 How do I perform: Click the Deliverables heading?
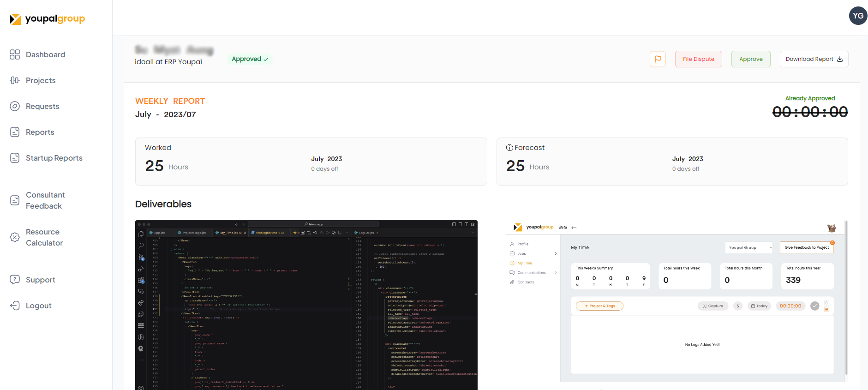click(163, 204)
